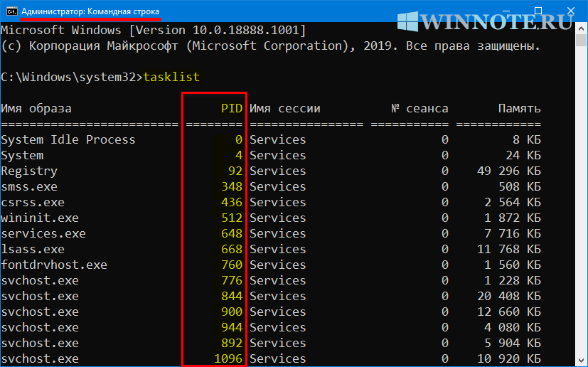588x367 pixels.
Task: Select the "System Idle Process" row name
Action: (68, 139)
